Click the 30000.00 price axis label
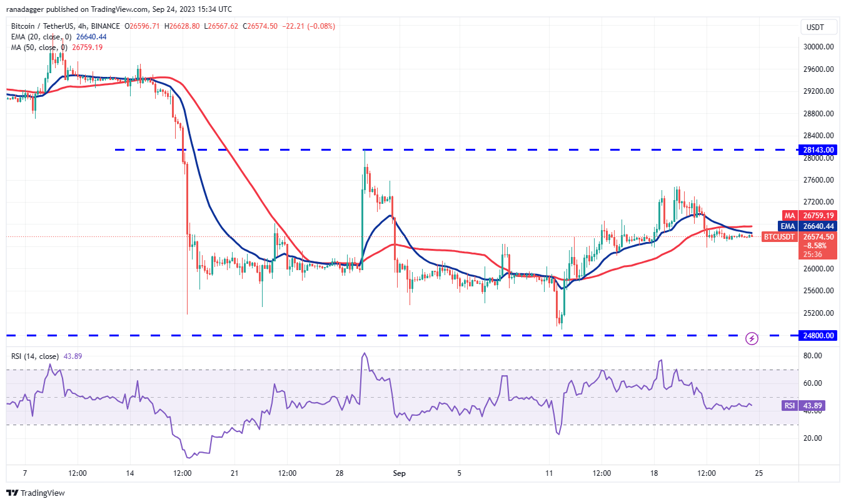This screenshot has width=846, height=504. [818, 47]
